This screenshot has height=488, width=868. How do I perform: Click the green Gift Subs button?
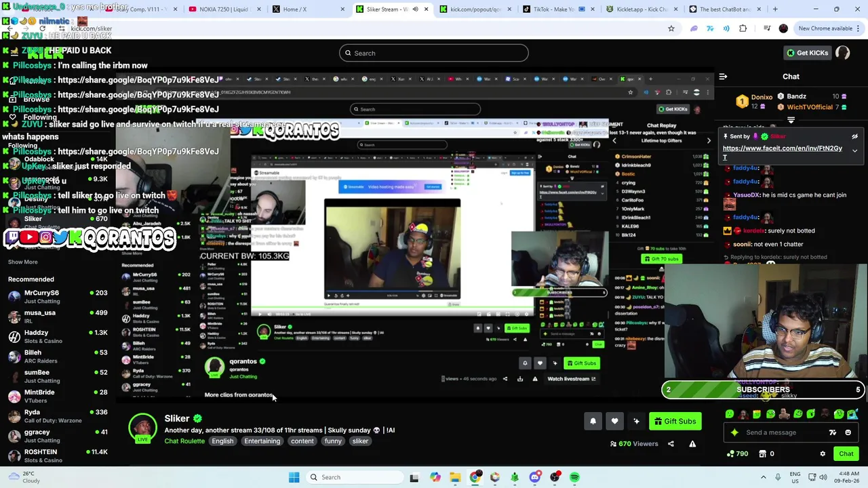pos(675,421)
